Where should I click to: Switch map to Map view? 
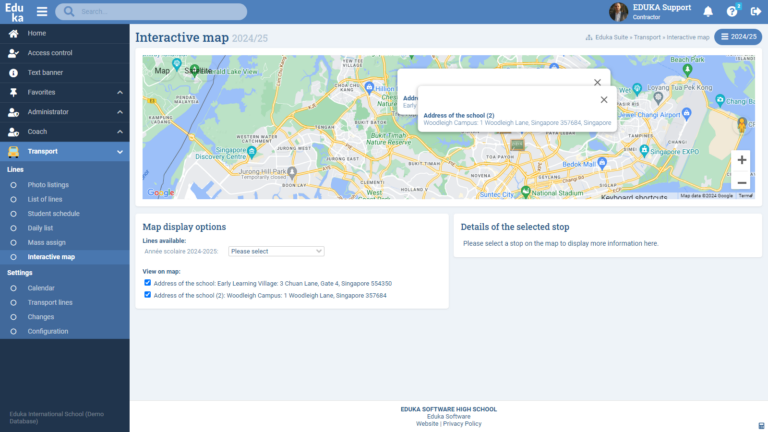point(162,71)
